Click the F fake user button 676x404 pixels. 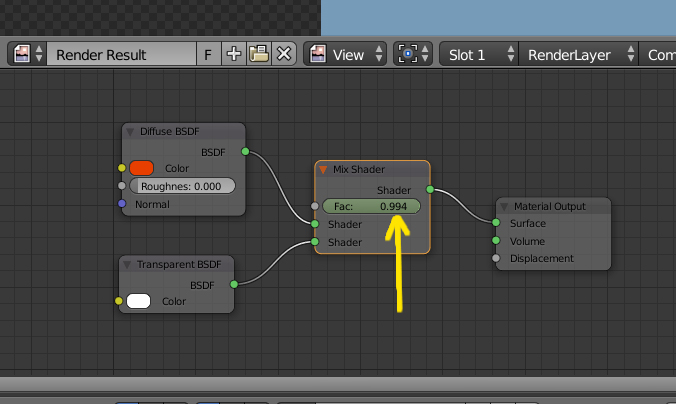click(x=208, y=54)
